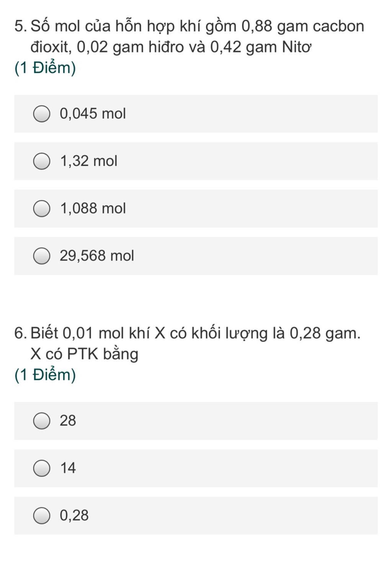Screen dimensions: 392x574
Task: Choose the 1,32 mol radio circle
Action: (41, 161)
